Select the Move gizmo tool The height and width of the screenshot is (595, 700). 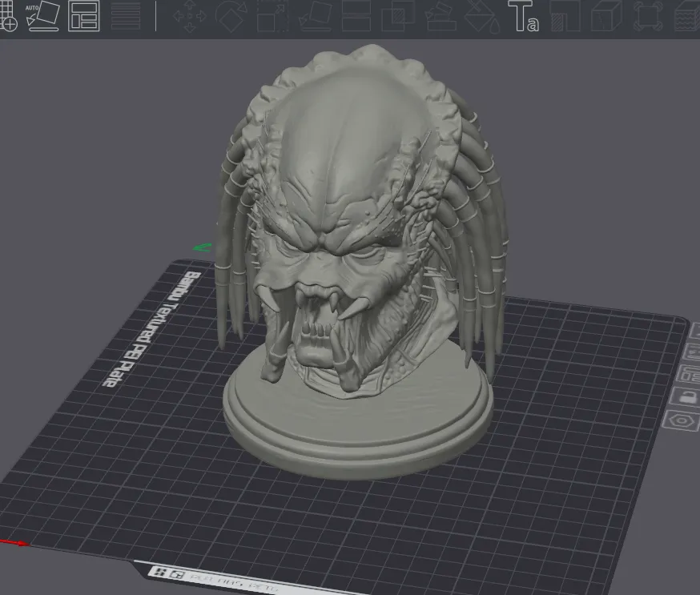coord(189,16)
